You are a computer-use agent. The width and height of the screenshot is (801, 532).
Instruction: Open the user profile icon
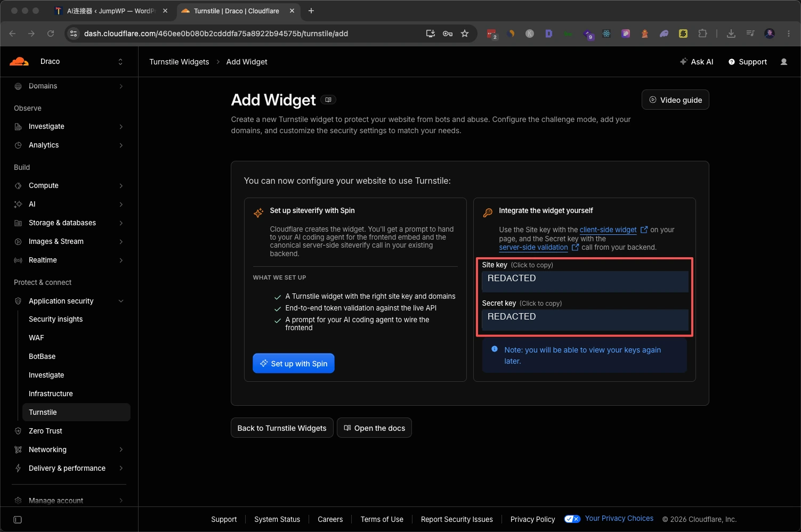pos(784,62)
